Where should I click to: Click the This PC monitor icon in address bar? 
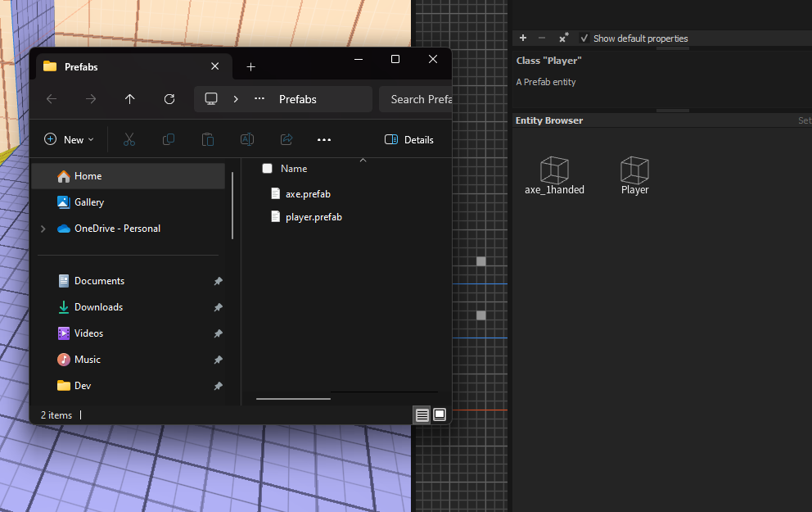(211, 98)
